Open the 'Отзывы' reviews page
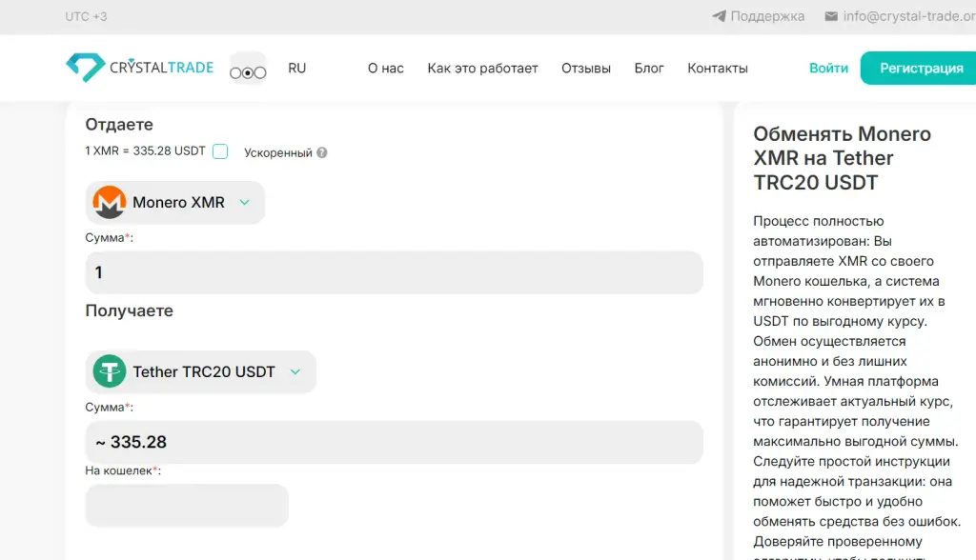This screenshot has height=560, width=976. point(586,68)
